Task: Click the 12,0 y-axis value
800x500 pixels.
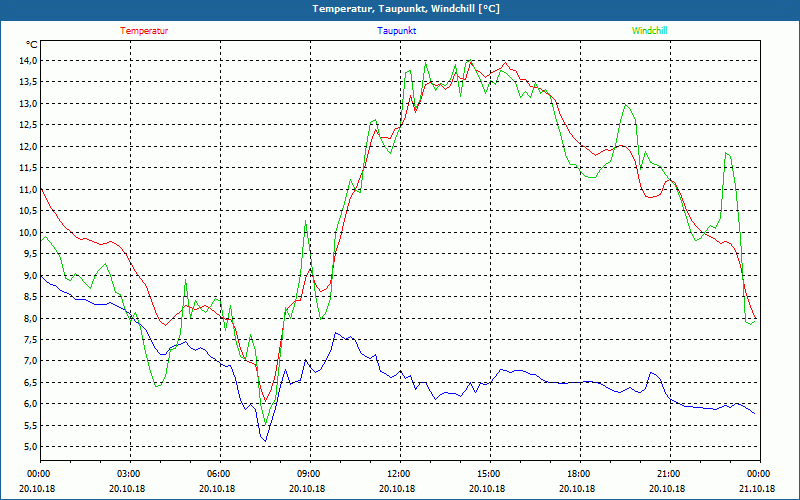Action: (x=29, y=146)
